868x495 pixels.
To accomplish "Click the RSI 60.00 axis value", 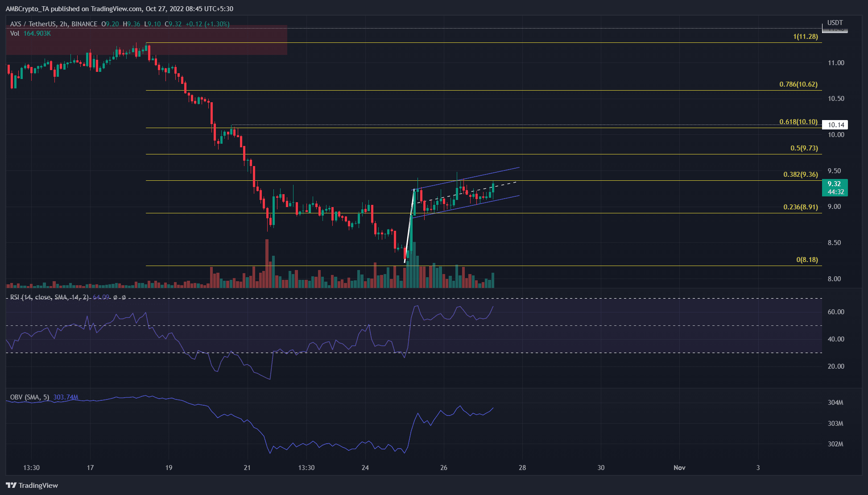I will [x=836, y=312].
